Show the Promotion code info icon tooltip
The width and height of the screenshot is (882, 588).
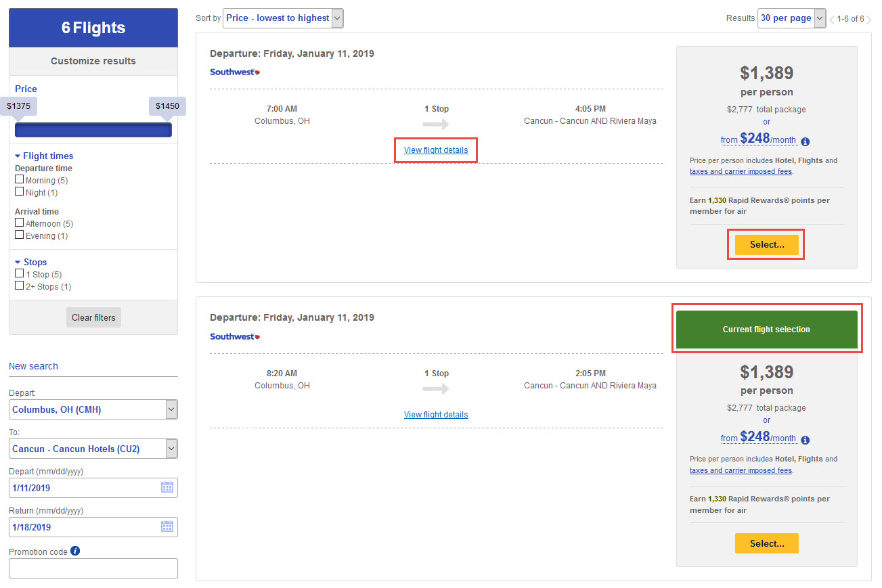pyautogui.click(x=75, y=551)
